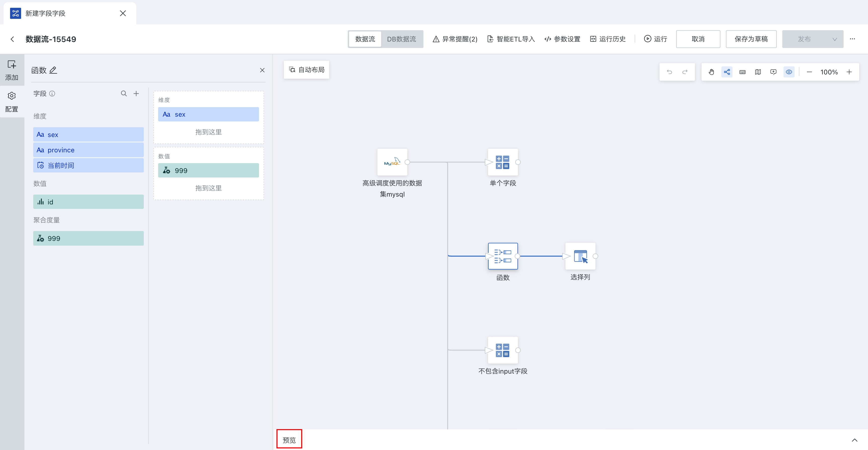Open the 配置 sidebar tab
Screen dimensions: 868x450
click(x=12, y=102)
